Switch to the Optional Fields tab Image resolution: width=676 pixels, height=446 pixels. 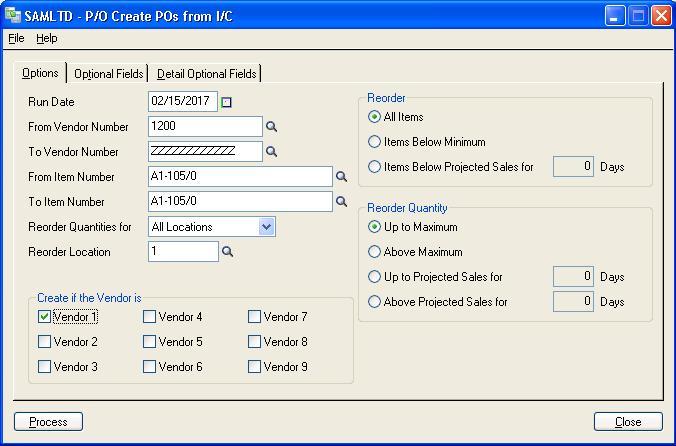[x=108, y=74]
